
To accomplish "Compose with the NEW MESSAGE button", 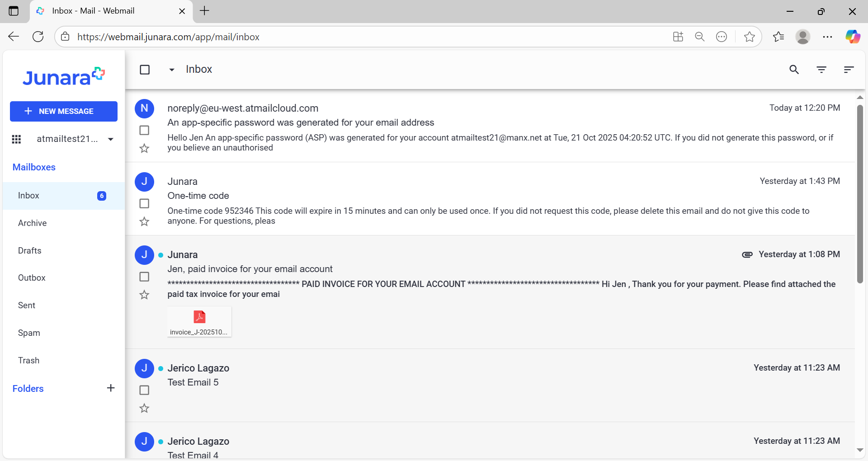I will coord(64,111).
